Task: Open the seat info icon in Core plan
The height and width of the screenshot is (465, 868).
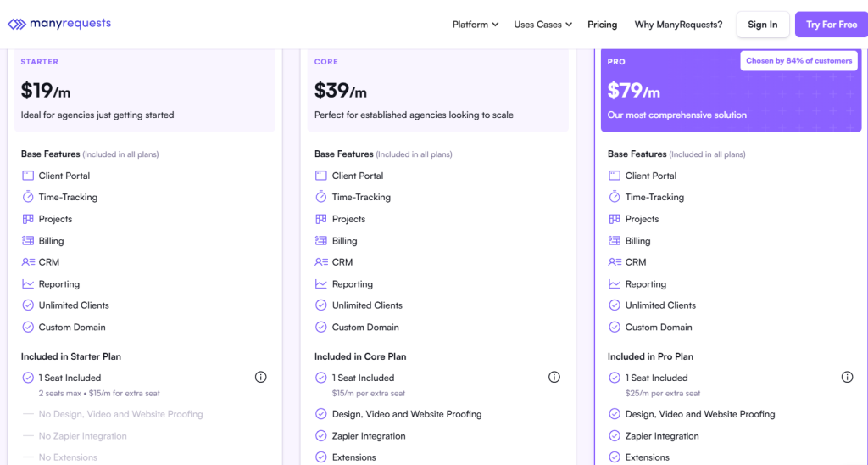Action: pyautogui.click(x=554, y=378)
